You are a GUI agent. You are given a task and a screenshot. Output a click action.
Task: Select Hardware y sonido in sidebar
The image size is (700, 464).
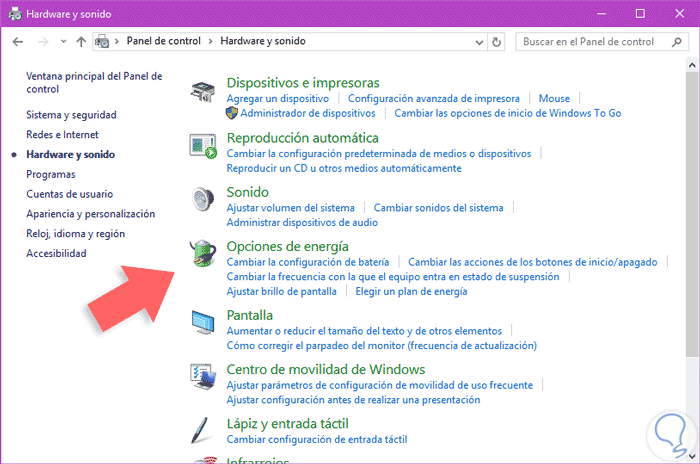71,155
